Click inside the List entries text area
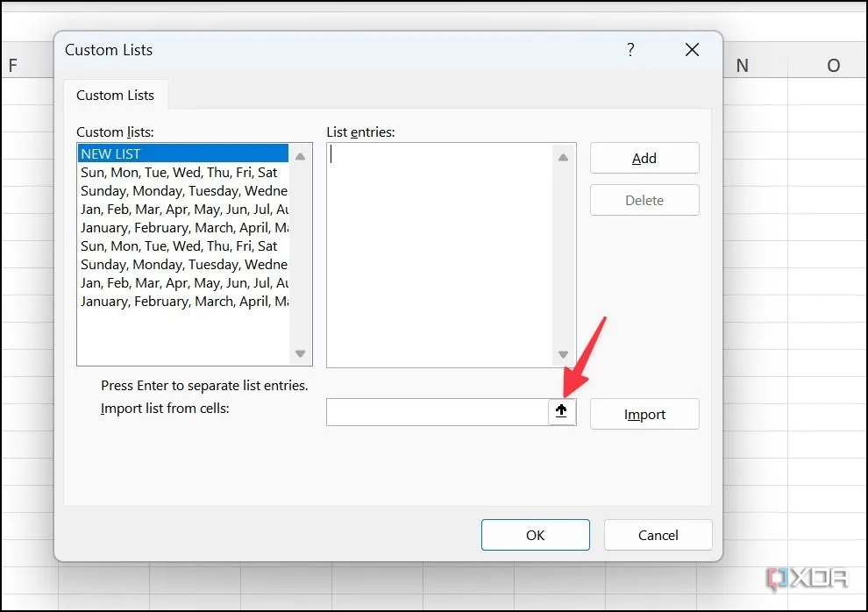The width and height of the screenshot is (868, 612). point(438,254)
